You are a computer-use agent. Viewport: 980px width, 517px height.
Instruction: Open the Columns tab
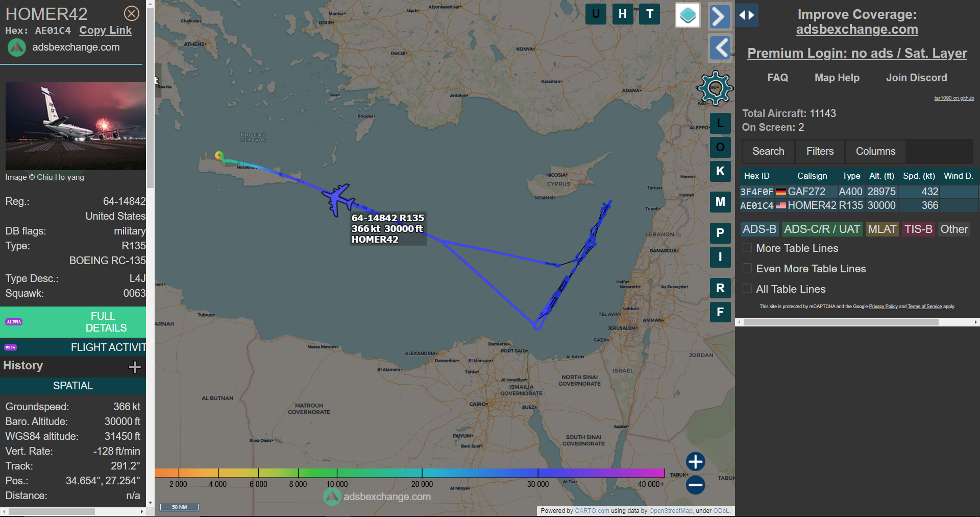coord(875,151)
